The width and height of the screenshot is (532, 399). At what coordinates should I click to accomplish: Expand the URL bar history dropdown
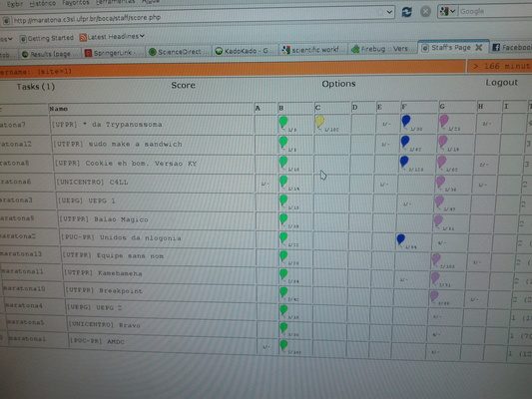pyautogui.click(x=389, y=13)
